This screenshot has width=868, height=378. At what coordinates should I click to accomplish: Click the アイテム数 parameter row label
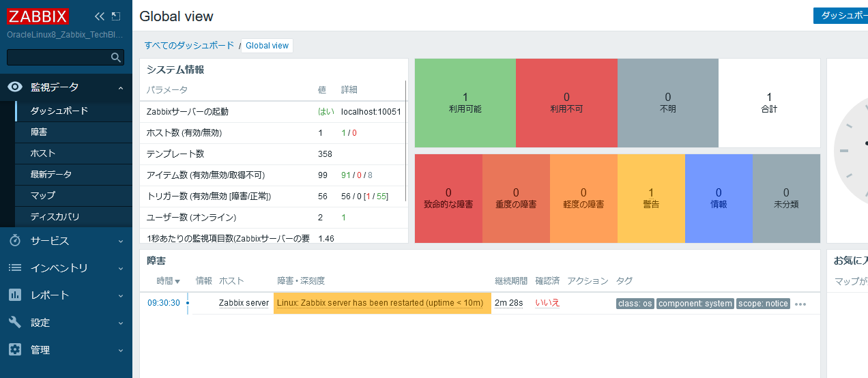pos(205,175)
